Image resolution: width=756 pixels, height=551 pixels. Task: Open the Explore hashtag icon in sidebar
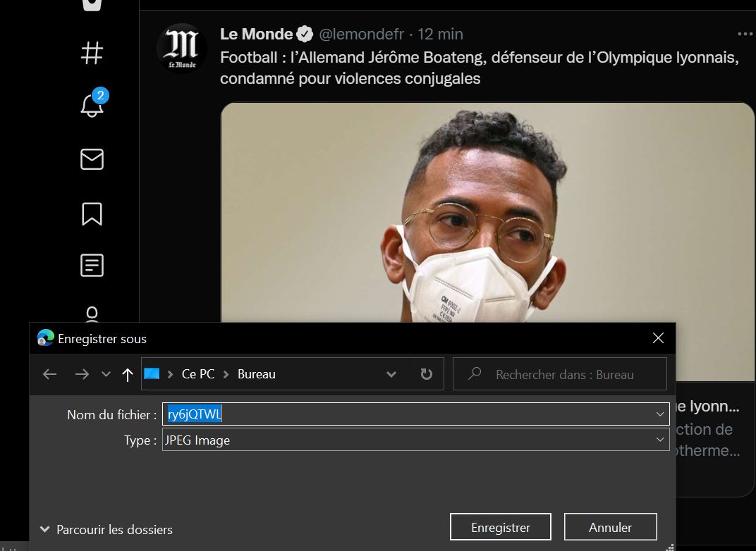(x=92, y=53)
